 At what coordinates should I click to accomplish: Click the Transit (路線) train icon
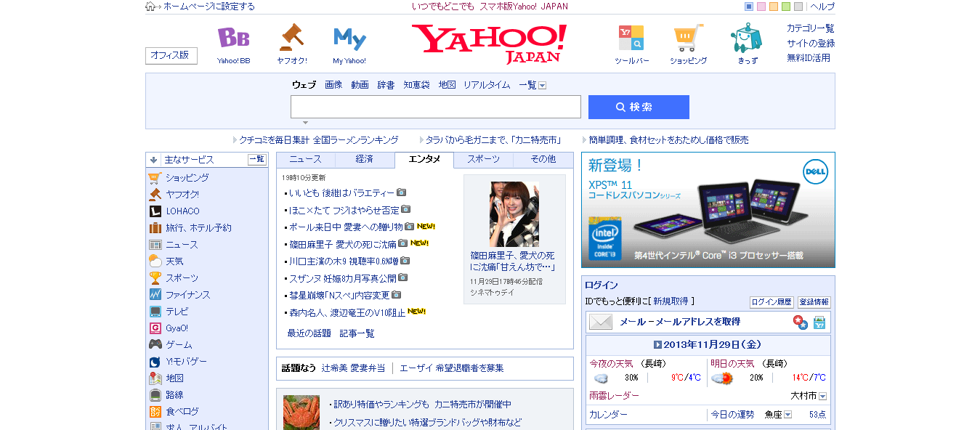coord(155,394)
